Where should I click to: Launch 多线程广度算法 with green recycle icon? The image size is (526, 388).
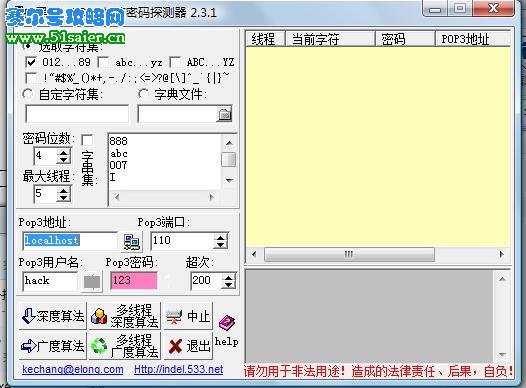coord(124,346)
